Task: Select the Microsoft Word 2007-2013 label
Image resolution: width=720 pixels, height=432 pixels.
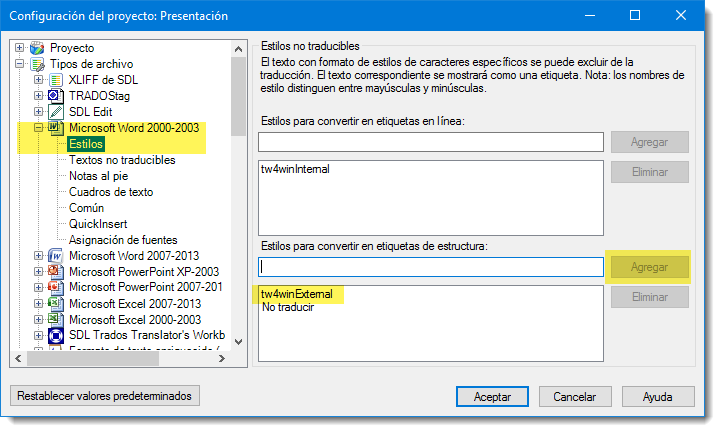Action: point(134,256)
